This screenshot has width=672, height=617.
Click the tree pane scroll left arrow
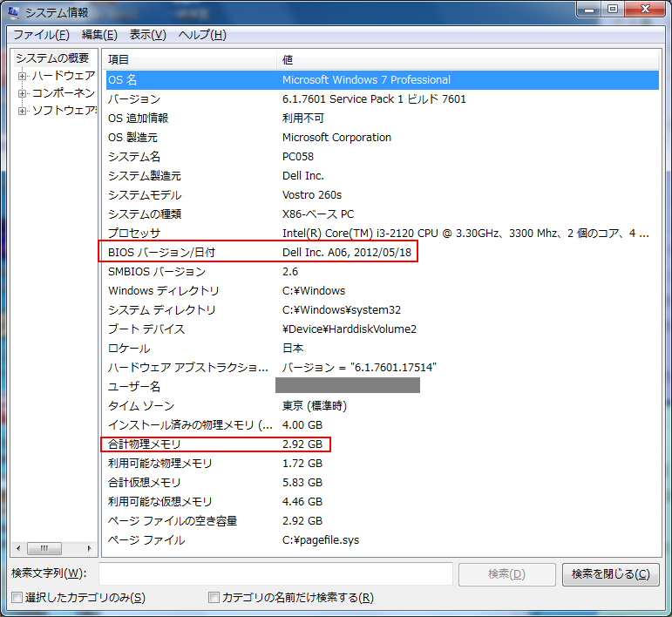click(x=18, y=548)
